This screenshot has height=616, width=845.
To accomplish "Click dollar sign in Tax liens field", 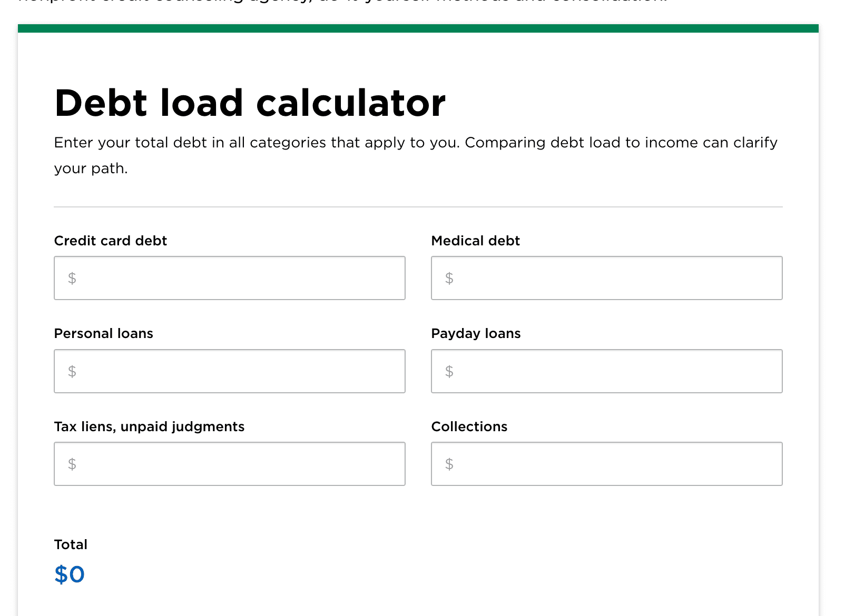I will [72, 464].
